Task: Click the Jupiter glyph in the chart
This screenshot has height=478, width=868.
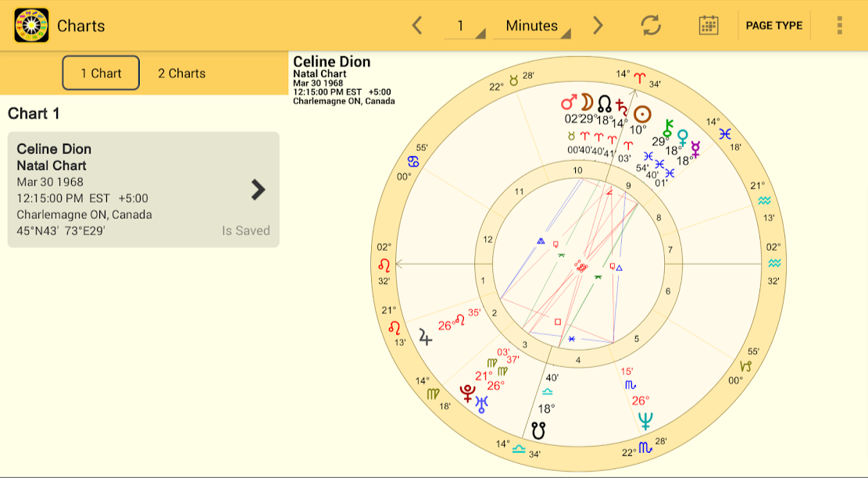Action: [x=425, y=337]
